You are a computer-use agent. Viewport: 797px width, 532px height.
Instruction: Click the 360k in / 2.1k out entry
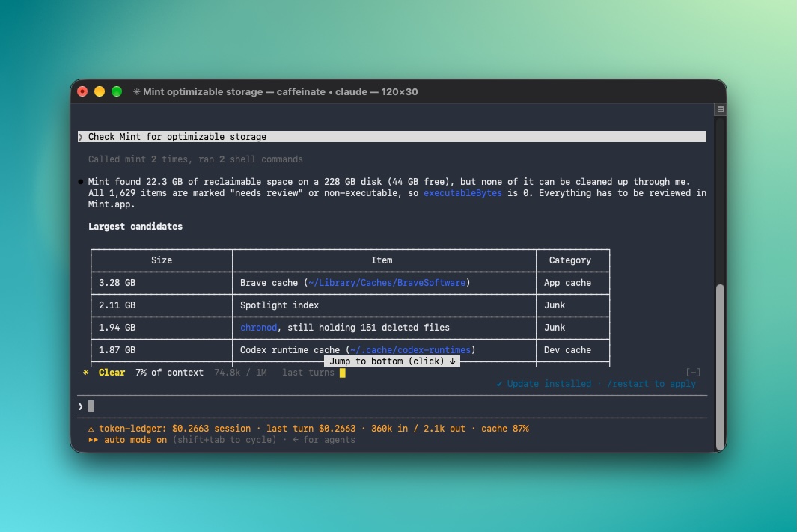418,429
